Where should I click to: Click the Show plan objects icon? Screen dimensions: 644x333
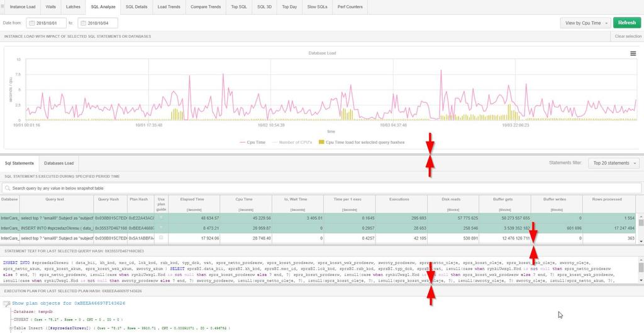(6, 303)
